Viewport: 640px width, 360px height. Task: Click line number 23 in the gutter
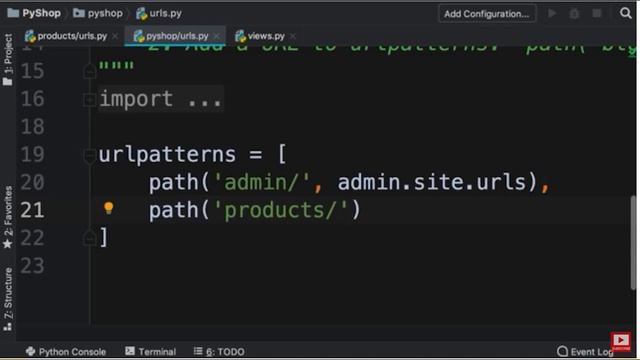(x=32, y=266)
